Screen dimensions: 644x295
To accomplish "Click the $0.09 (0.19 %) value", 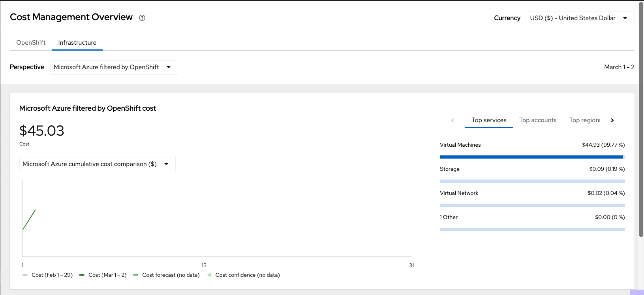I will [607, 169].
